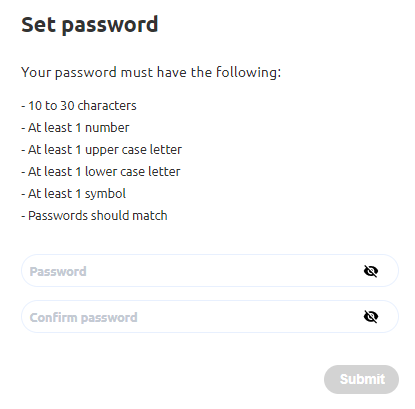
Task: Click the crossed-out eye beside Password placeholder
Action: pos(371,271)
